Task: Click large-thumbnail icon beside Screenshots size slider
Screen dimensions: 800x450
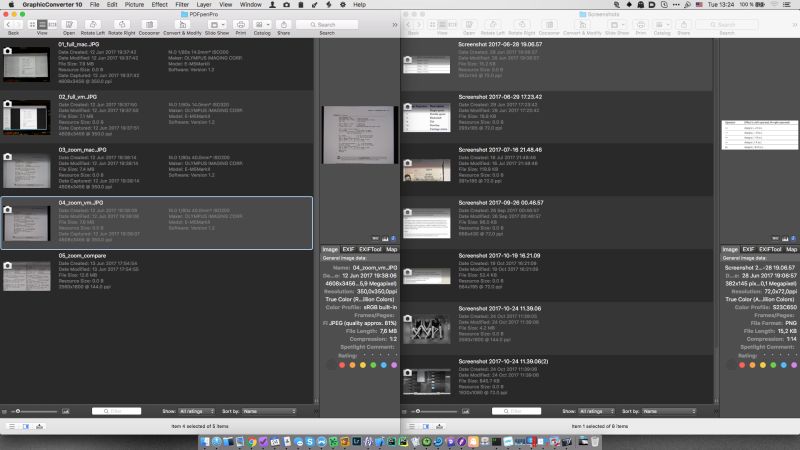Action: pyautogui.click(x=466, y=411)
